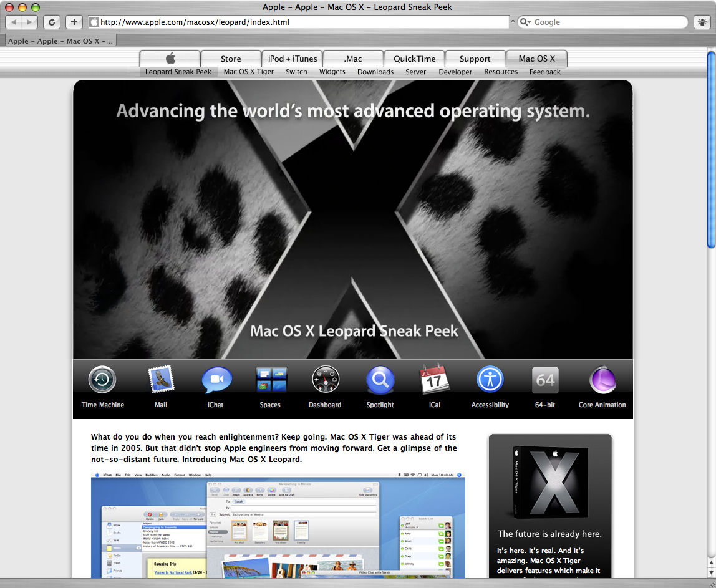716x588 pixels.
Task: Open the Server subnav link
Action: pyautogui.click(x=415, y=72)
